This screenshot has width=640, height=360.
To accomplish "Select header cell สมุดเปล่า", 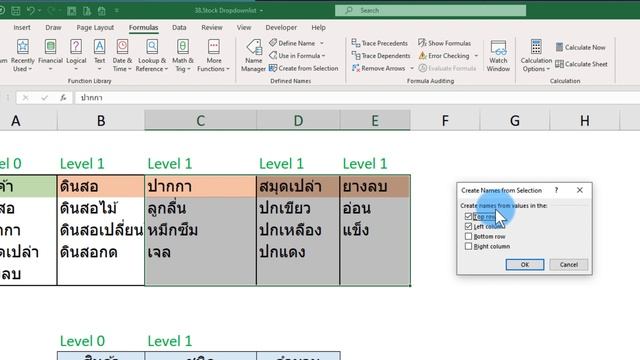I will pyautogui.click(x=298, y=187).
